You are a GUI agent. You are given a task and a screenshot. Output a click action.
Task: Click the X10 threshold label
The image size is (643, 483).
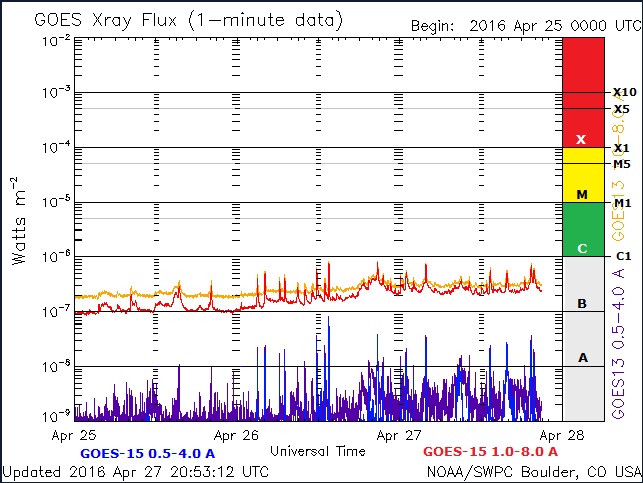pos(624,92)
